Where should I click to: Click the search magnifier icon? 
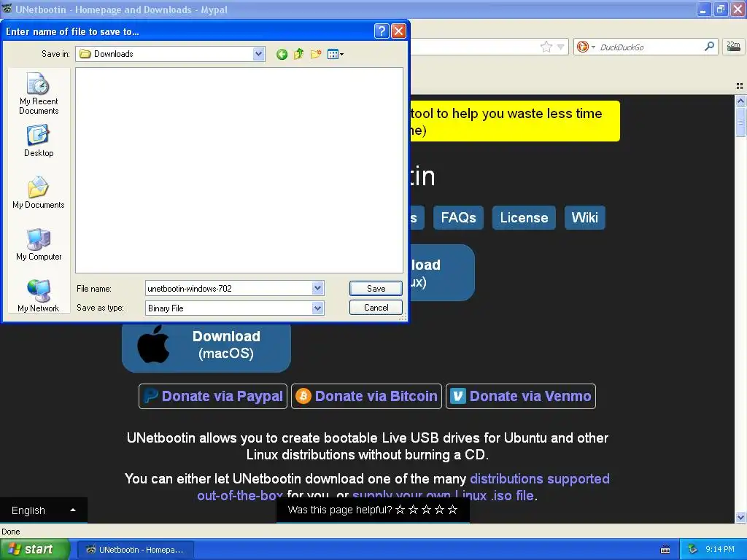pyautogui.click(x=709, y=46)
